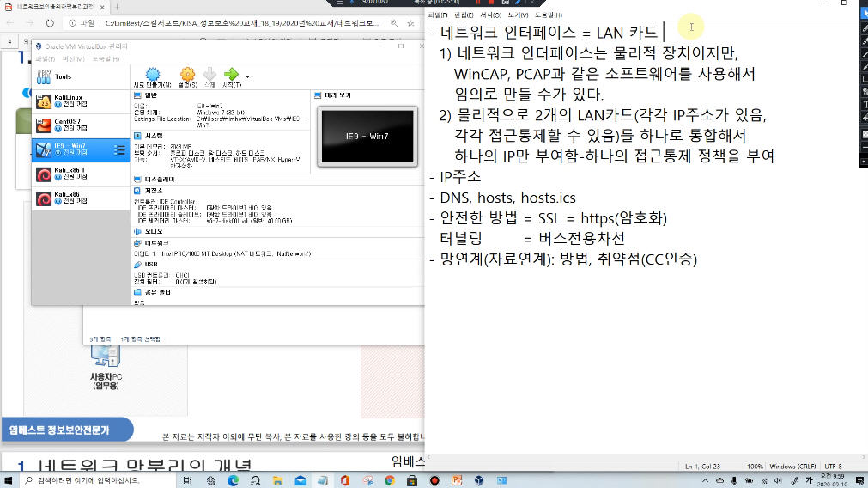The width and height of the screenshot is (868, 488).
Task: Click browser back arrow button
Action: click(x=10, y=22)
